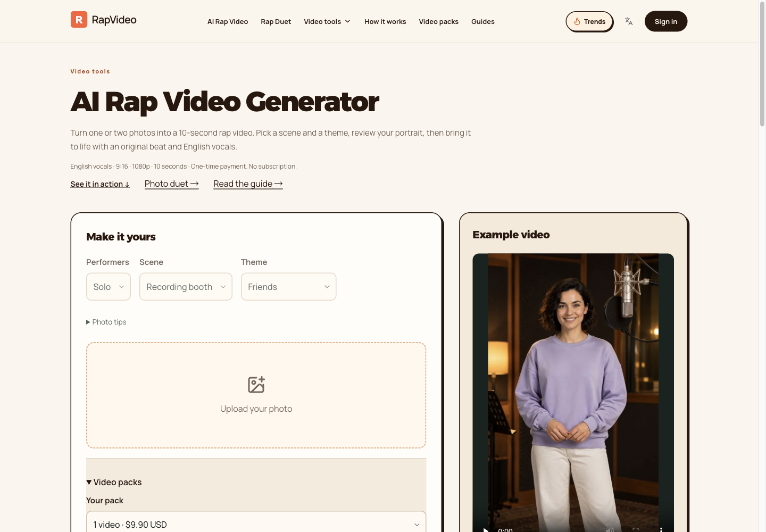Viewport: 766px width, 532px height.
Task: Click the upload photo image icon
Action: pyautogui.click(x=256, y=385)
